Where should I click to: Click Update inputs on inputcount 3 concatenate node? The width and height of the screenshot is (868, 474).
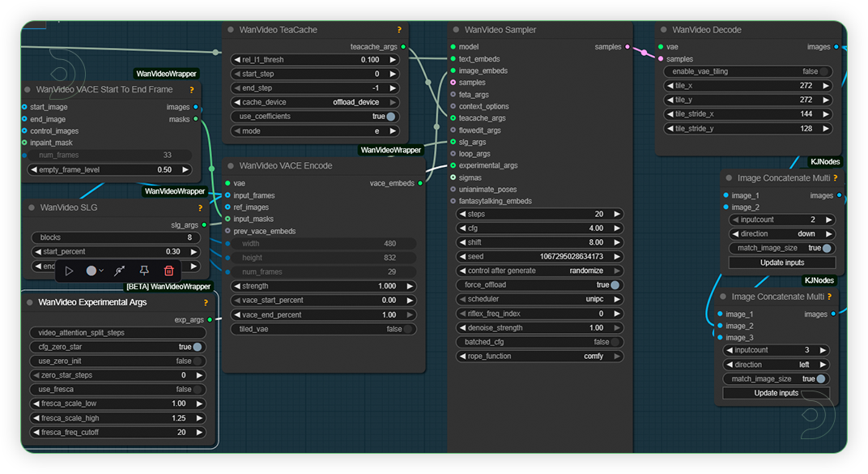coord(777,393)
